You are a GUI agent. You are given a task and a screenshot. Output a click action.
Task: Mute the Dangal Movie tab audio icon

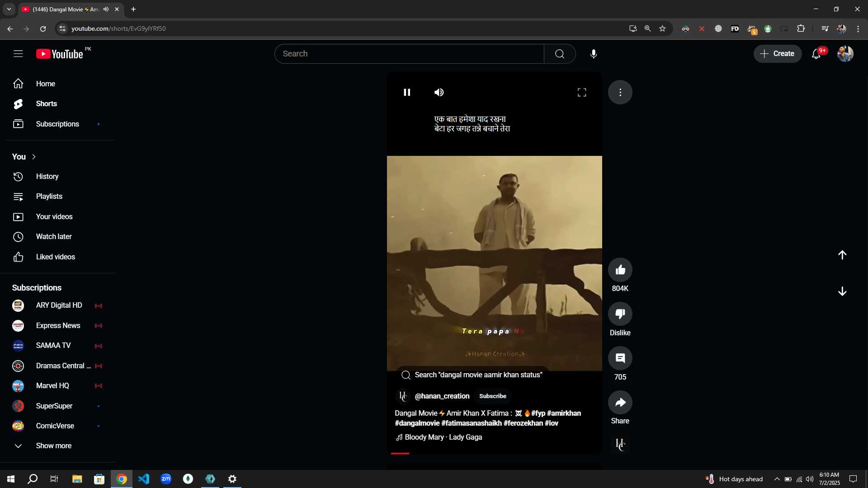point(106,9)
